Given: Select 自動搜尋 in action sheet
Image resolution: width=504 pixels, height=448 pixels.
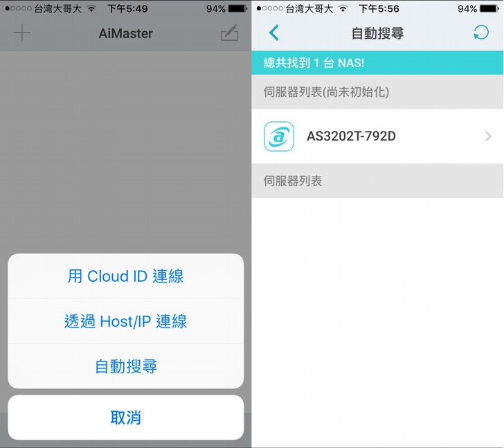Looking at the screenshot, I should [126, 366].
